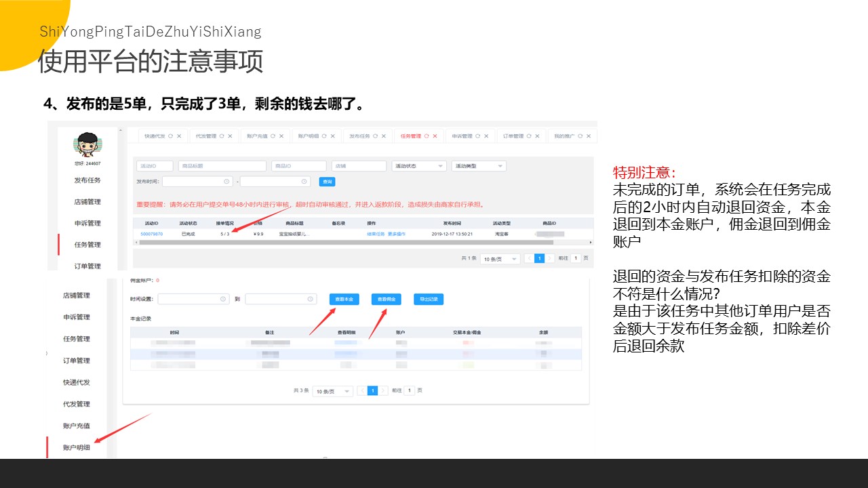Image resolution: width=868 pixels, height=488 pixels.
Task: Close the 账户充值 tab
Action: pyautogui.click(x=281, y=136)
